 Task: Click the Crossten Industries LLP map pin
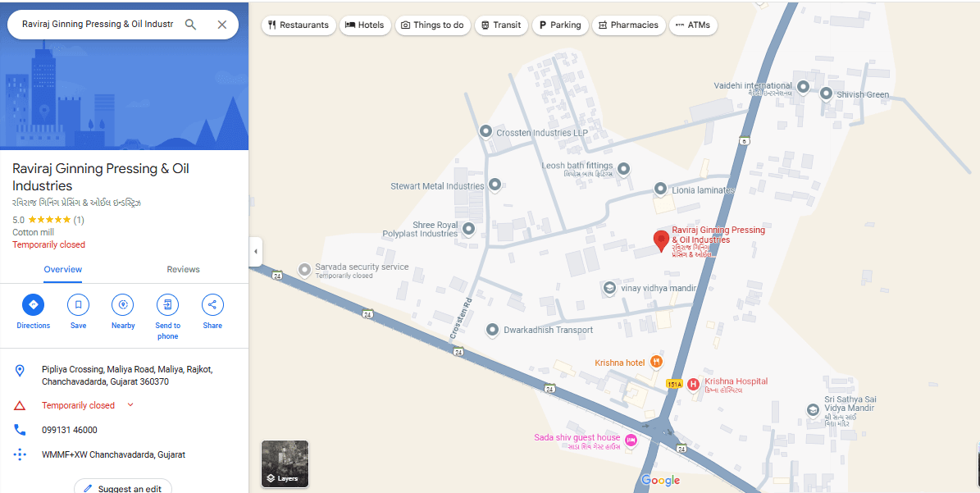point(486,132)
